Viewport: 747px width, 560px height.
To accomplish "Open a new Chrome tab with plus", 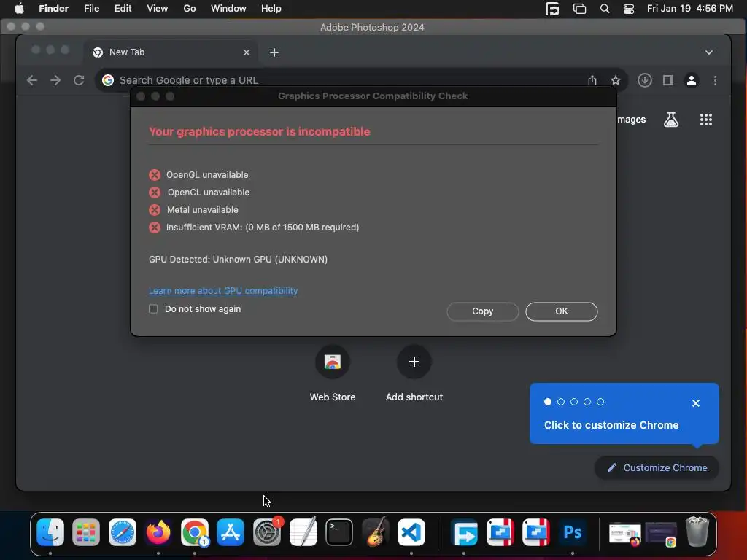I will click(x=274, y=52).
